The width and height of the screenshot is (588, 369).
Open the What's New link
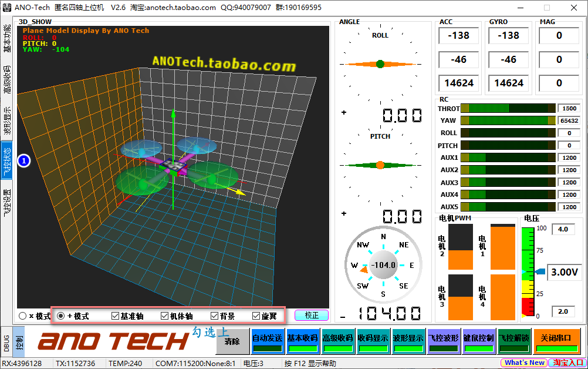[x=524, y=363]
